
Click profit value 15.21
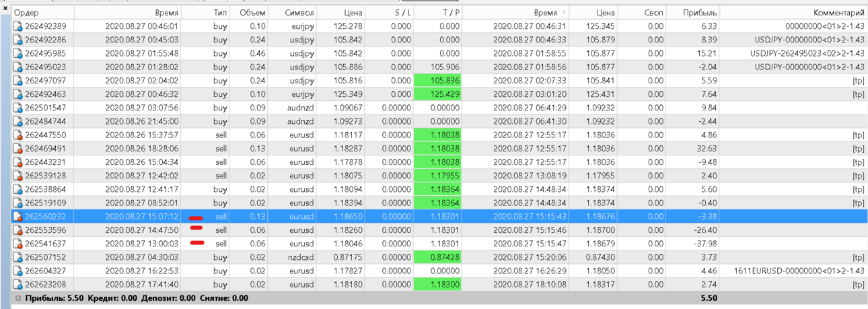click(x=707, y=53)
